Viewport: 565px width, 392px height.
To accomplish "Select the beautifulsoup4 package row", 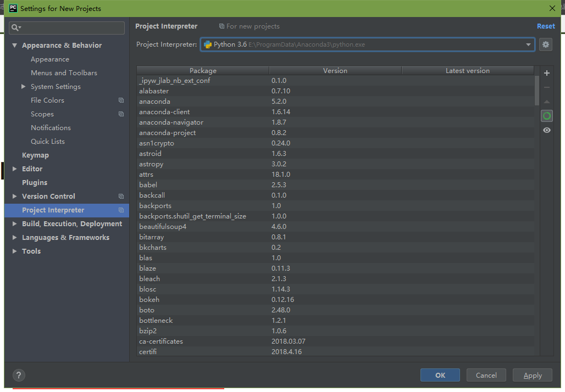I will tap(335, 227).
